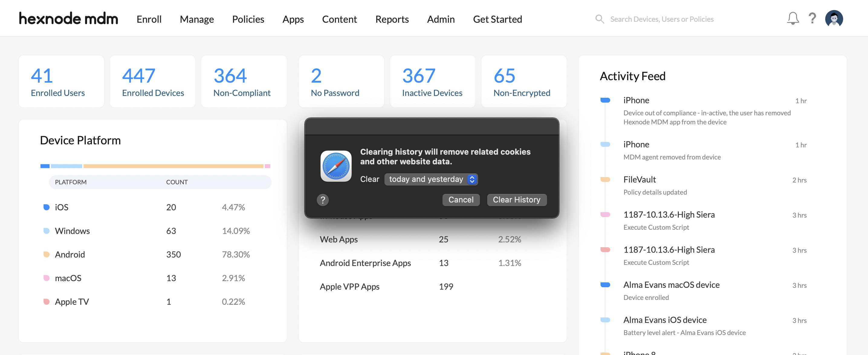Click the light blue Windows segment of platform bar
868x355 pixels.
(66, 166)
